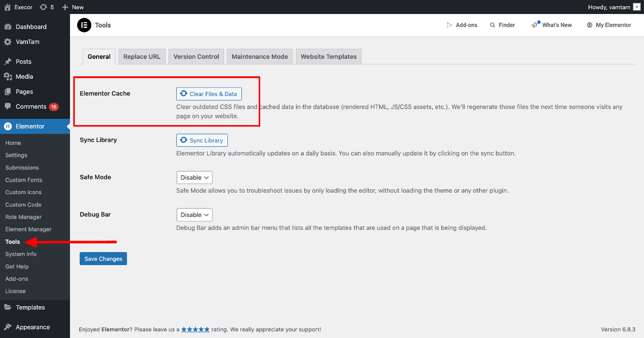644x338 pixels.
Task: Open the Debug Bar Disable dropdown
Action: point(195,214)
